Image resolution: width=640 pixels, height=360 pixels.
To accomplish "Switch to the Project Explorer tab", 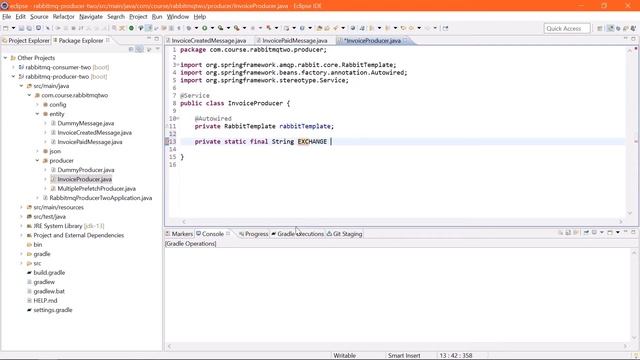I will coord(26,40).
